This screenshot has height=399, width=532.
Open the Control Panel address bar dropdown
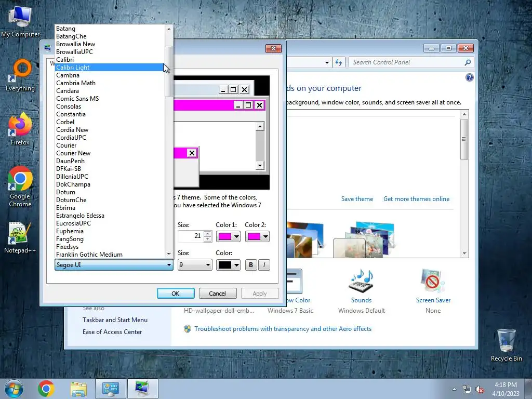[x=327, y=62]
